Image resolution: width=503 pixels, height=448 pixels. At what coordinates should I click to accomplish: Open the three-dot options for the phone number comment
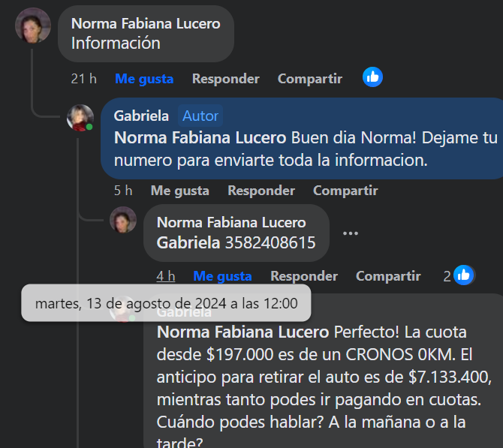[x=350, y=233]
